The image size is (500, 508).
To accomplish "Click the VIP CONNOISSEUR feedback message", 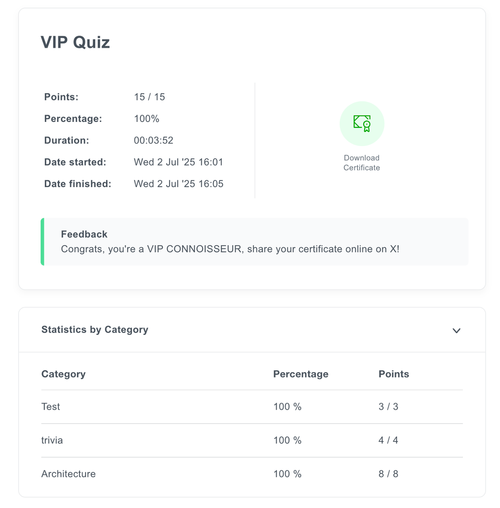I will (x=230, y=249).
